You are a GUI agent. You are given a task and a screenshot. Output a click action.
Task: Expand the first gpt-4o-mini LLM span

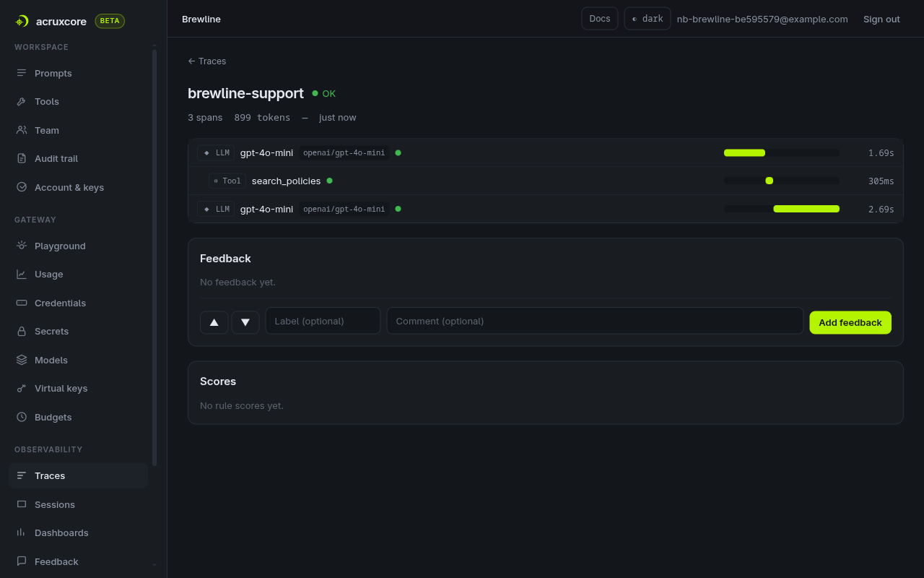(546, 152)
